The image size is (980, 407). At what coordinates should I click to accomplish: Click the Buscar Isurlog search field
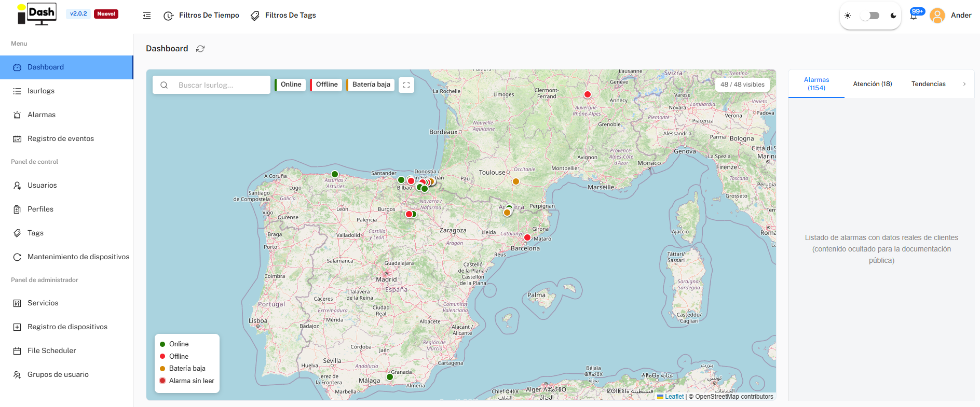point(211,85)
